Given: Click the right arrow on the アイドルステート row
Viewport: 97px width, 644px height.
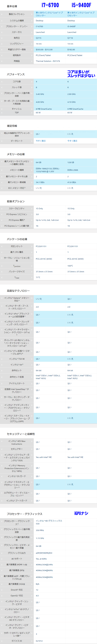Looking at the screenshot, I should click(32, 383).
